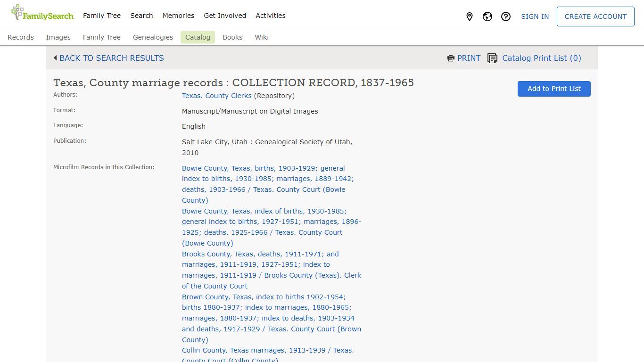Open Brown County index to births record

272,318
